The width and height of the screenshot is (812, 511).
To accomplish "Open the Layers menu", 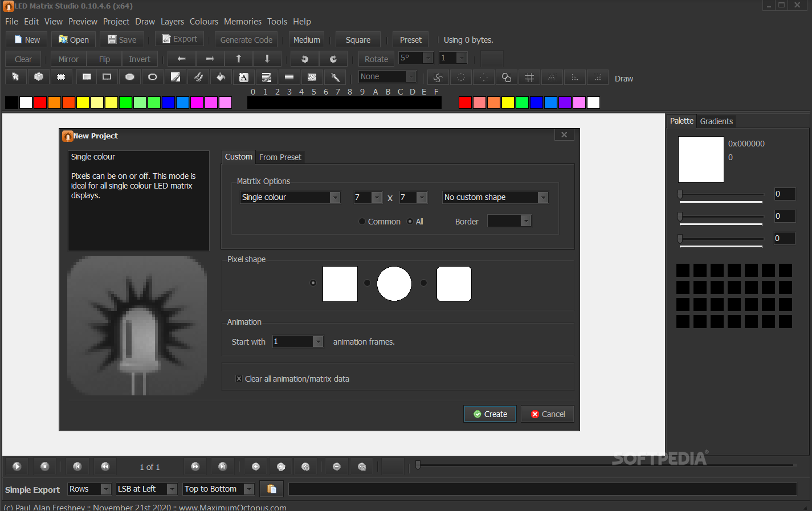I will 172,22.
